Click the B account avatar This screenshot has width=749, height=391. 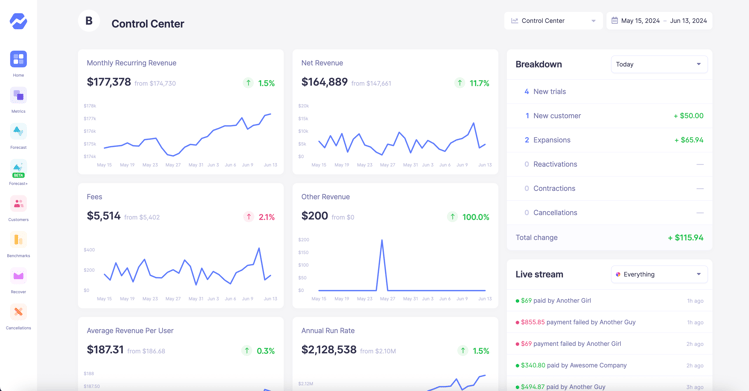point(89,21)
